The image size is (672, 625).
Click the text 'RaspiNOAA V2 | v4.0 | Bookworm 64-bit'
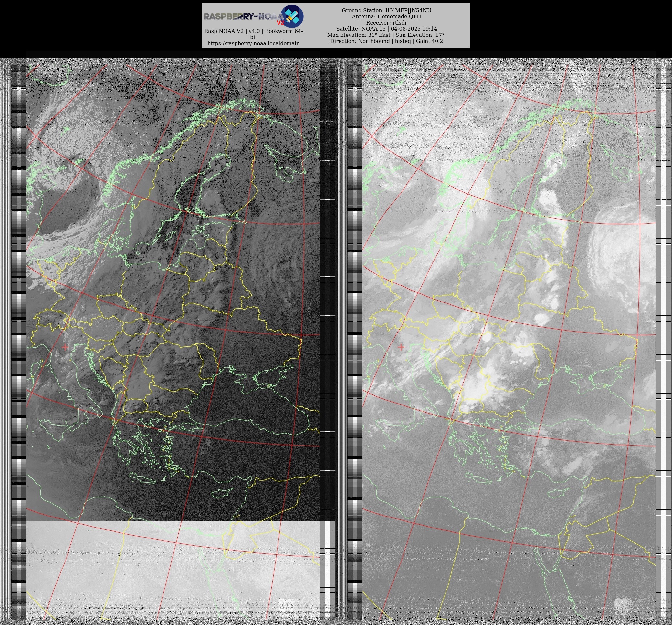pos(254,34)
